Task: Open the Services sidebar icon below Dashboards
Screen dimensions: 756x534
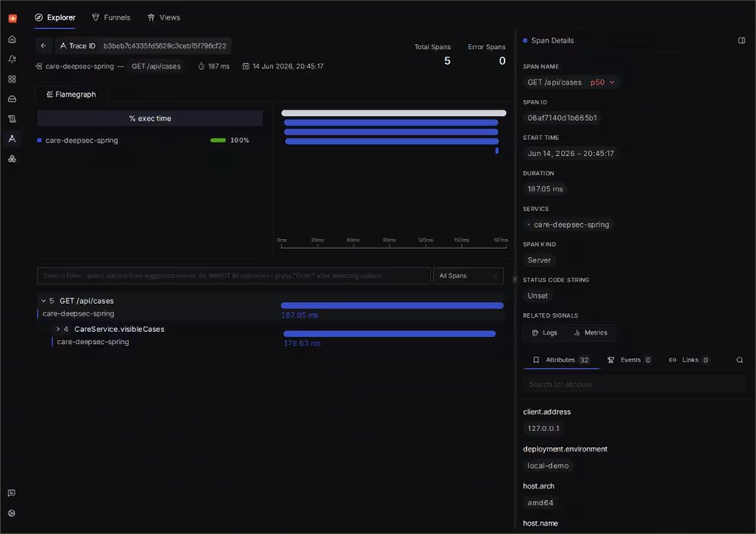Action: click(x=12, y=99)
